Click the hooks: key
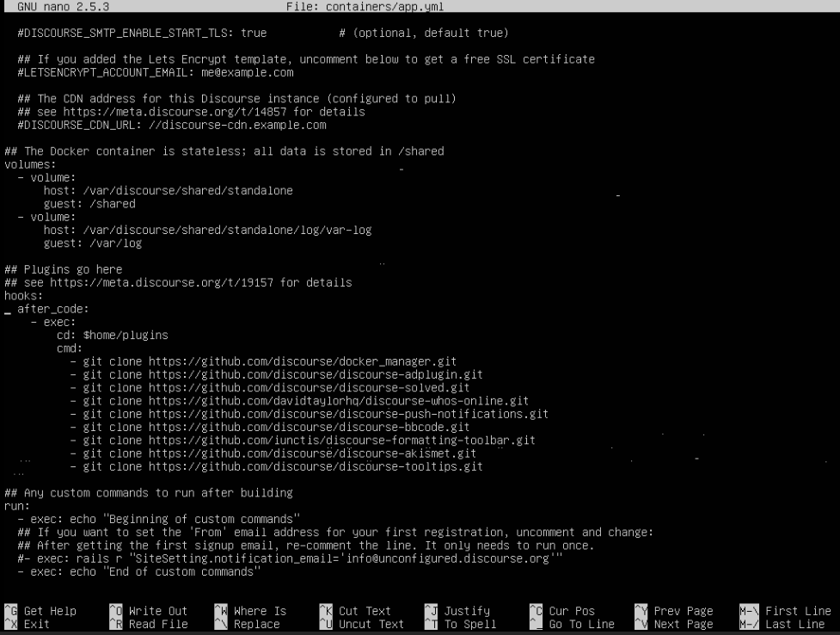 click(x=23, y=295)
